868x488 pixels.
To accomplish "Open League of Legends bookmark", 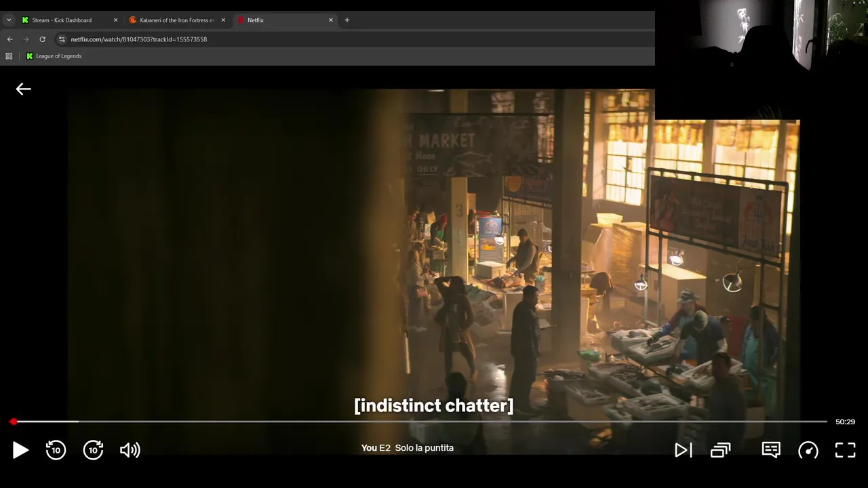I will 54,56.
